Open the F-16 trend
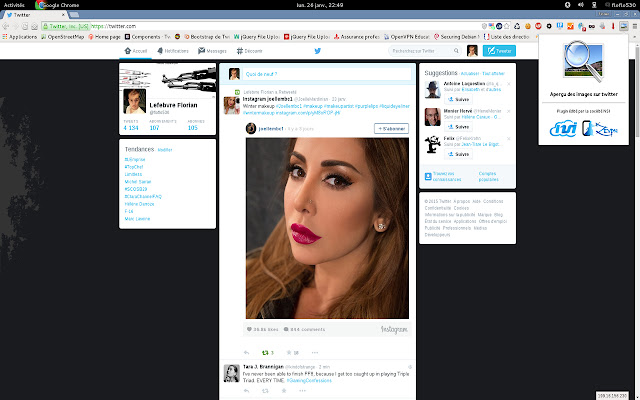Image resolution: width=640 pixels, height=400 pixels. pyautogui.click(x=129, y=211)
